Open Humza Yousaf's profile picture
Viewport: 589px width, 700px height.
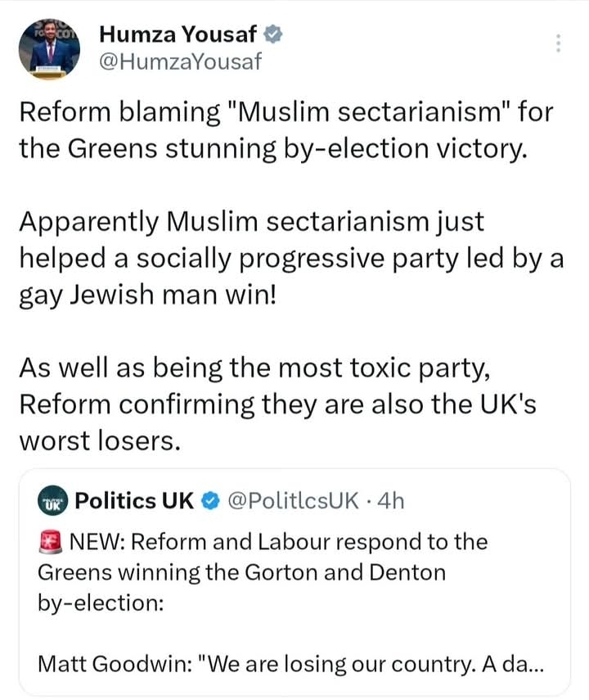[x=50, y=48]
